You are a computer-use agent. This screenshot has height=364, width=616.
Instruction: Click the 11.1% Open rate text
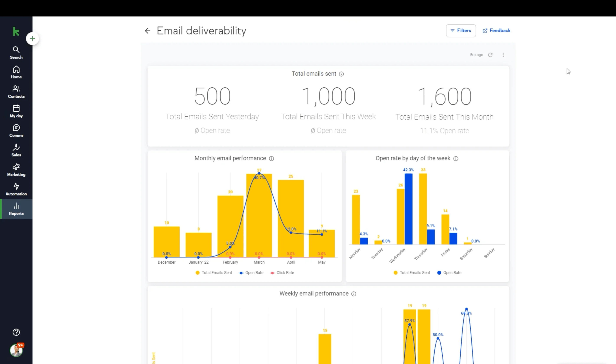point(444,131)
